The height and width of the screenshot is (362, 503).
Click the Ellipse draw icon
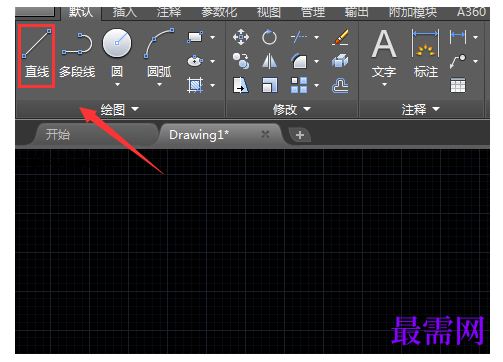pos(195,61)
